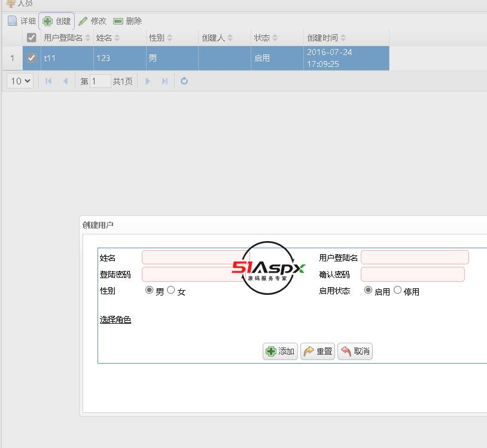Click the 修改 (edit) pencil icon
This screenshot has width=487, height=448.
(x=83, y=21)
